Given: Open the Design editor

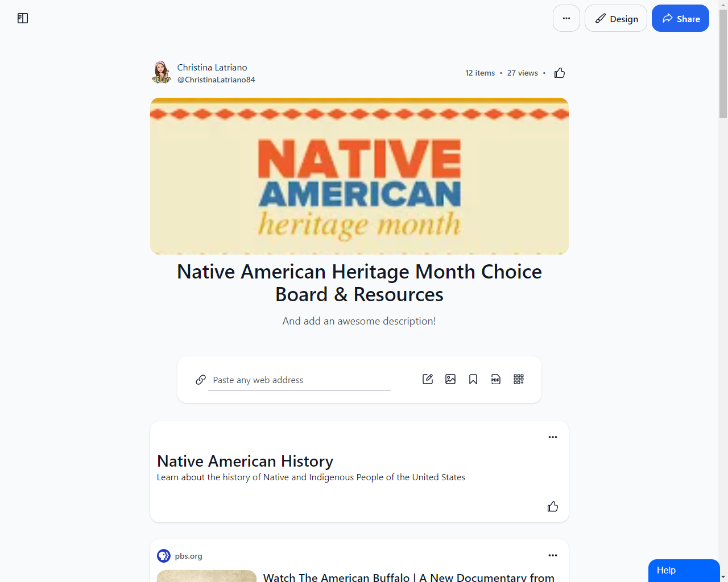Looking at the screenshot, I should 616,19.
